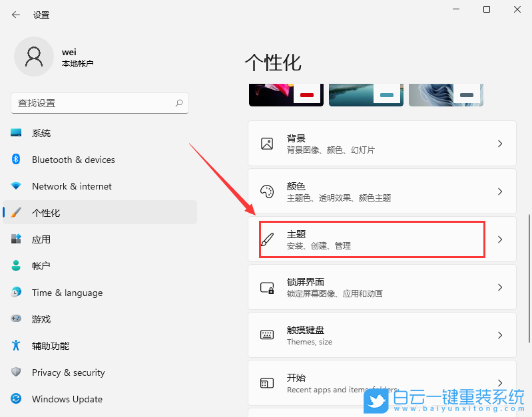Click the 设置 window title text
The width and height of the screenshot is (532, 417).
41,15
